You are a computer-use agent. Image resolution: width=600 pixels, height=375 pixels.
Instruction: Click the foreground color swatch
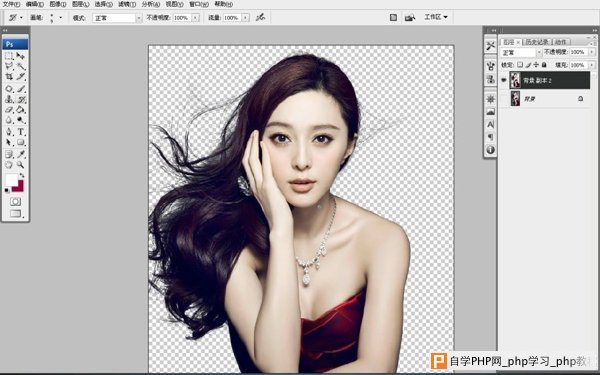(x=11, y=179)
